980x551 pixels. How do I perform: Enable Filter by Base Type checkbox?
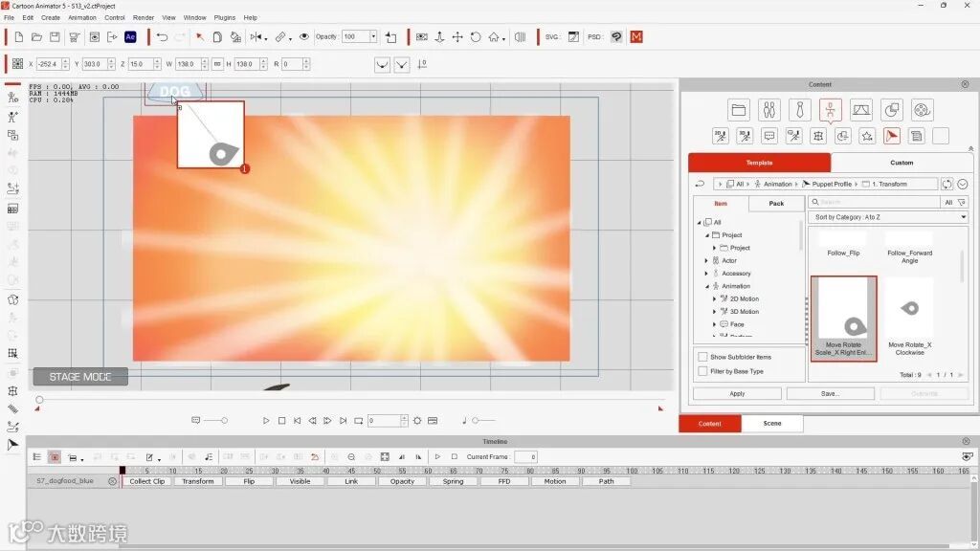(702, 371)
